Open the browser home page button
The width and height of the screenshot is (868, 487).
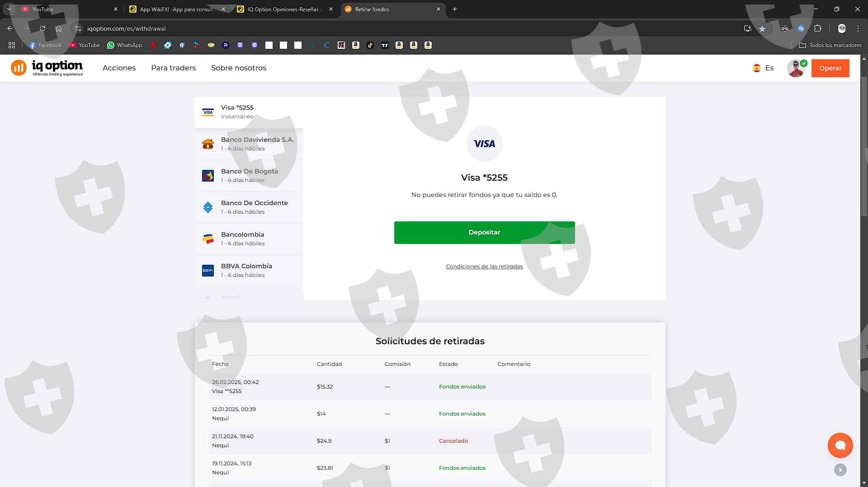click(59, 28)
